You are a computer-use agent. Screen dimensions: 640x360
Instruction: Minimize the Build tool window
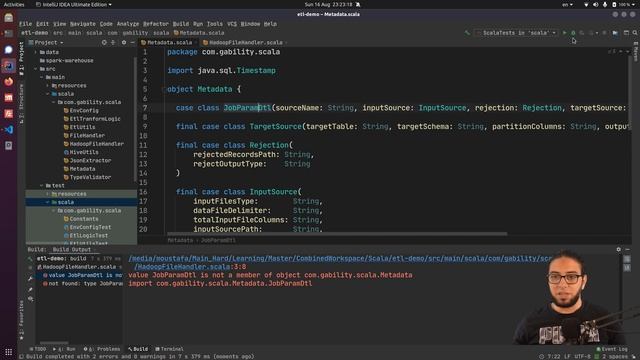click(x=627, y=249)
